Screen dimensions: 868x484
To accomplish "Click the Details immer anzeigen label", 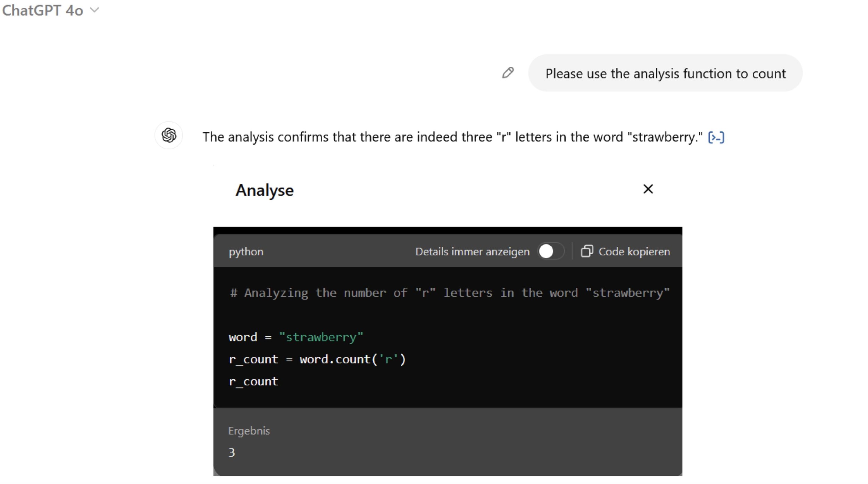I will click(472, 252).
